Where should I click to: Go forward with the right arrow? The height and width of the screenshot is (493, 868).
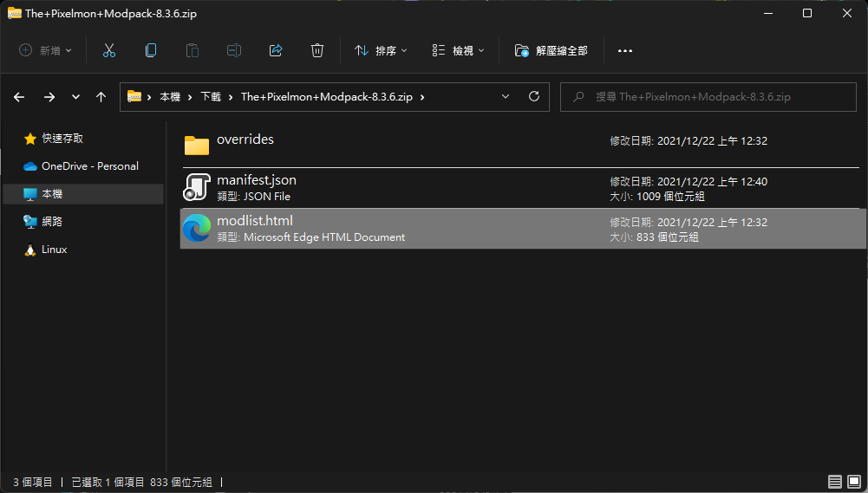tap(49, 97)
